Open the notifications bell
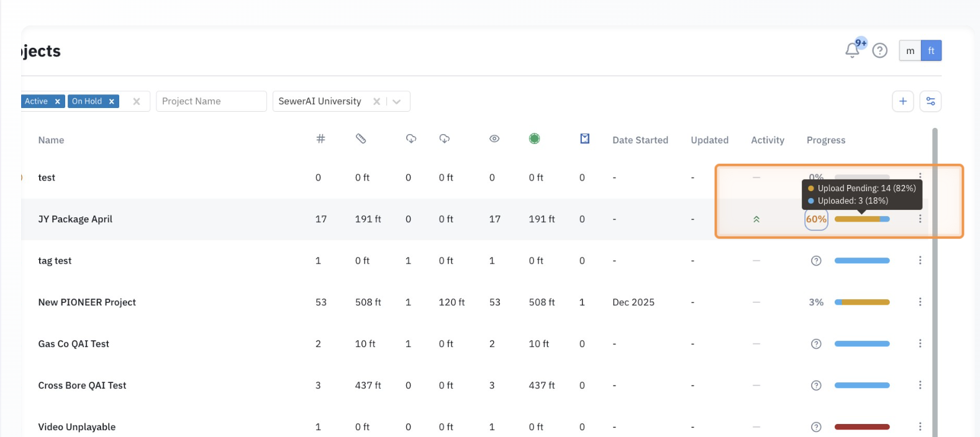This screenshot has width=980, height=437. pos(853,50)
